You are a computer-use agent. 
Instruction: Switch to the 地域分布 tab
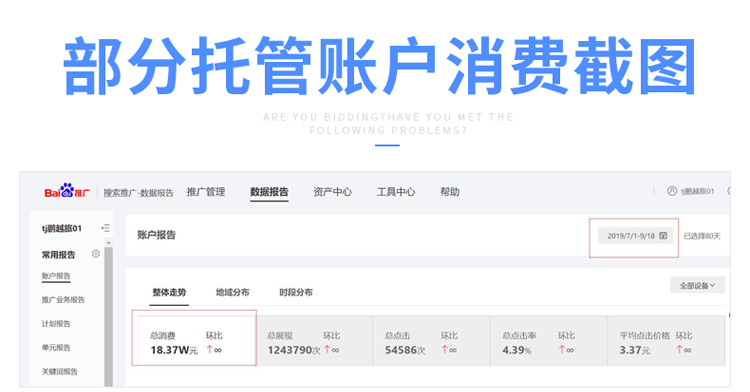pos(232,292)
